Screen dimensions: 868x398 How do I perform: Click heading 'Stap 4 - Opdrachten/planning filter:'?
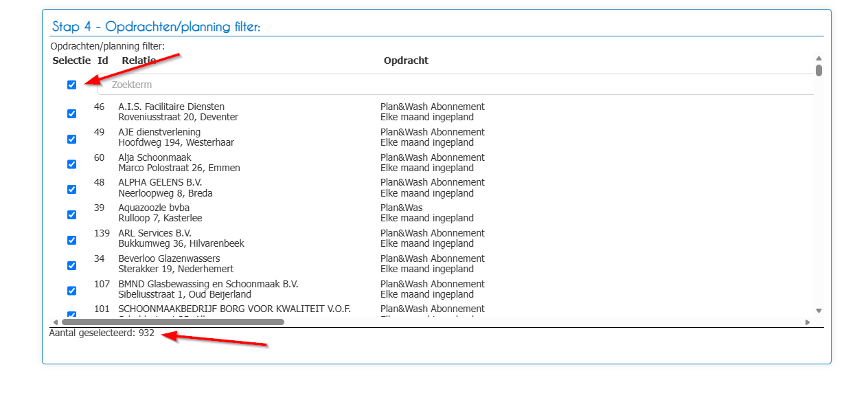tap(156, 27)
